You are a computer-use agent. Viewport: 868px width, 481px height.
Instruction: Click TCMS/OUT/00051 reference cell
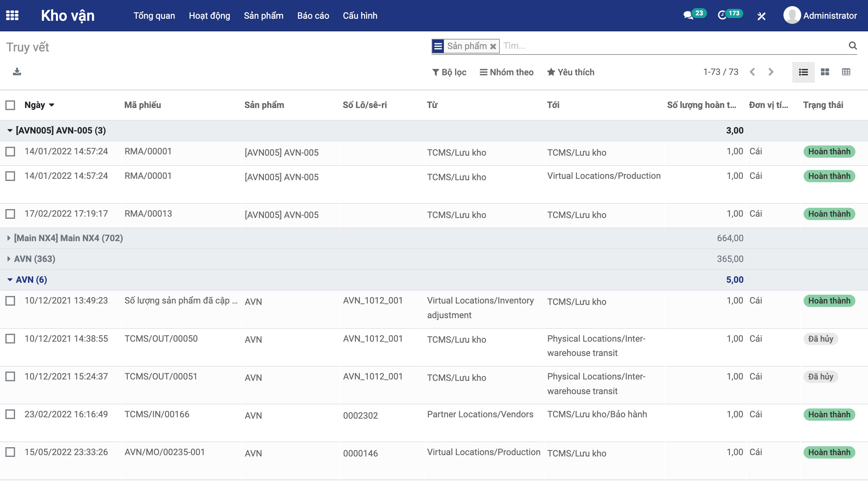pyautogui.click(x=161, y=376)
